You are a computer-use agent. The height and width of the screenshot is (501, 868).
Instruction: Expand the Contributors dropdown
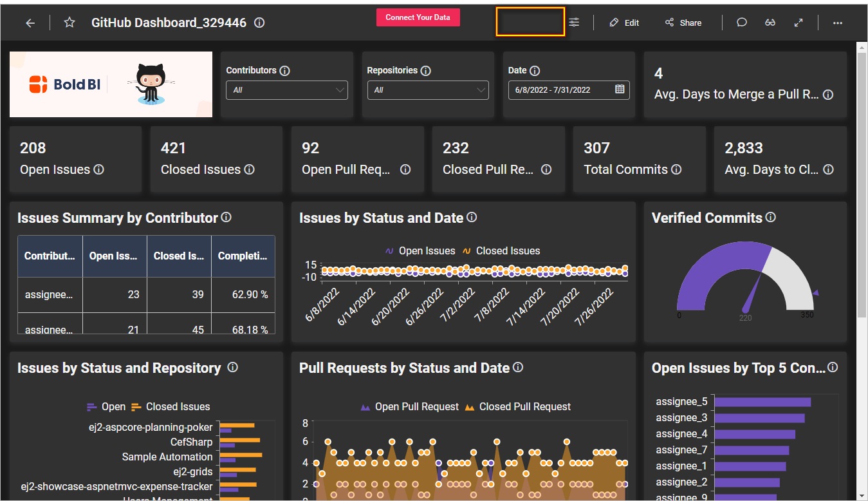(287, 90)
